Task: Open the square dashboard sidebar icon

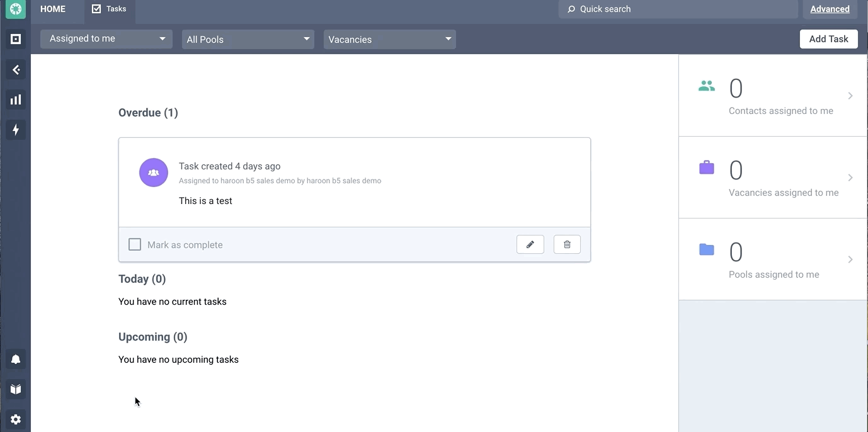Action: 16,39
